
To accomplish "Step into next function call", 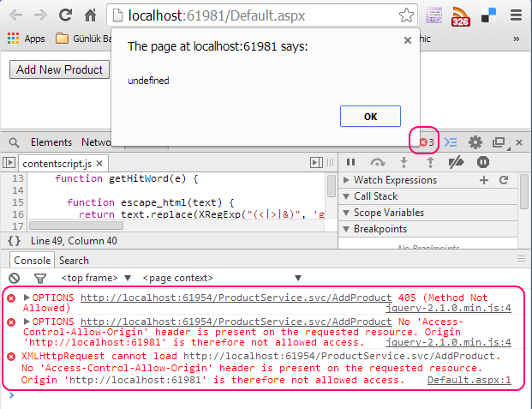I will 403,162.
